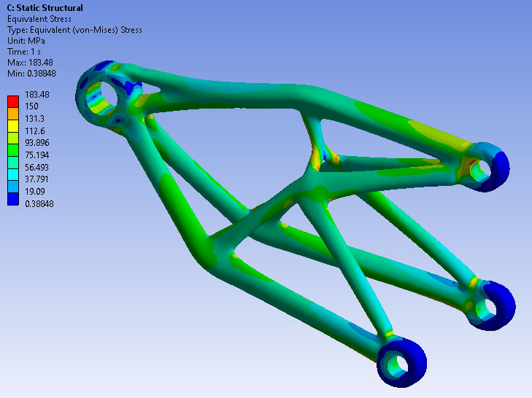Click legend minimum value 0.38848
The height and width of the screenshot is (398, 532).
pos(39,204)
